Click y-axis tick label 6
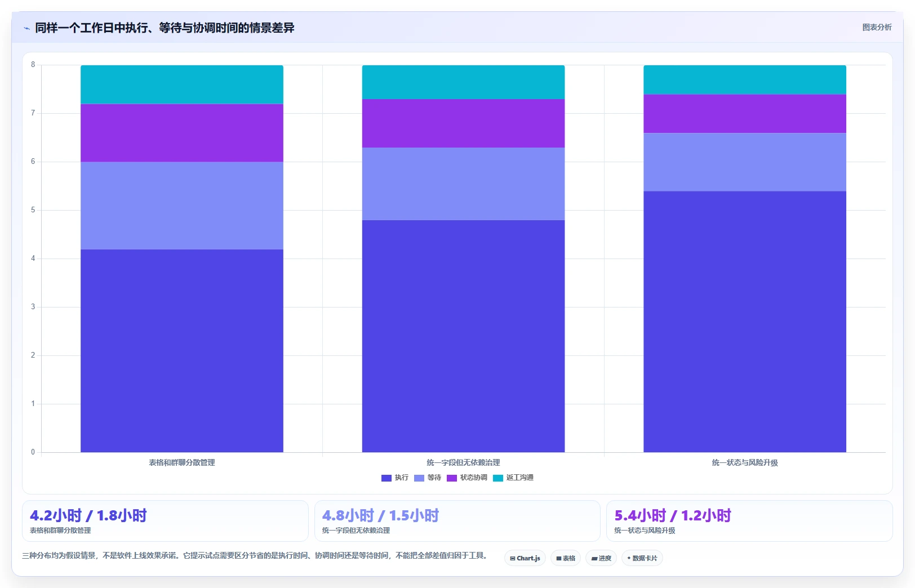The height and width of the screenshot is (588, 915). pos(33,162)
